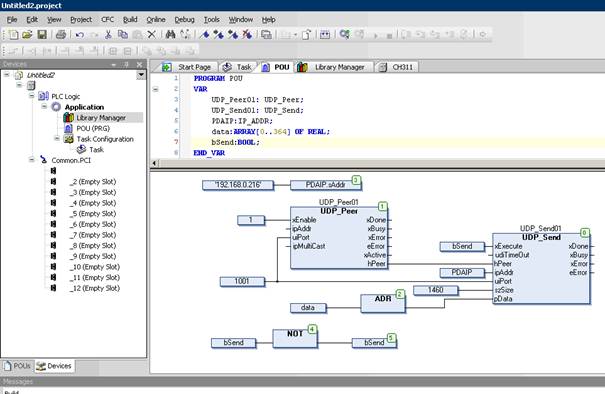Click the Open project folder icon

[27, 35]
